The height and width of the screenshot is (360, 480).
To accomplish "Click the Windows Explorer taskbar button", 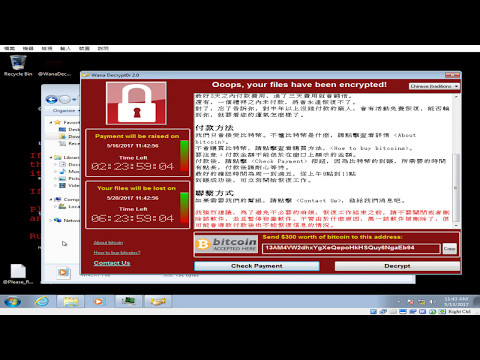I will coord(70,301).
